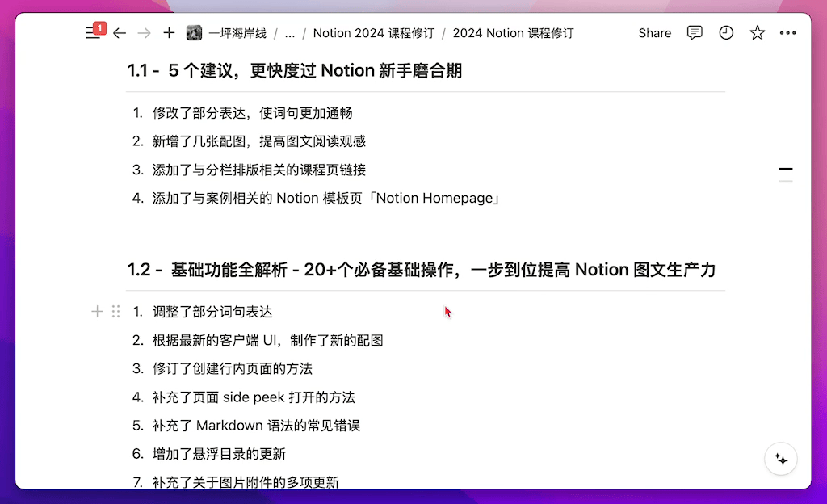Screen dimensions: 827x504
Task: Go back with the left arrow
Action: pyautogui.click(x=120, y=33)
